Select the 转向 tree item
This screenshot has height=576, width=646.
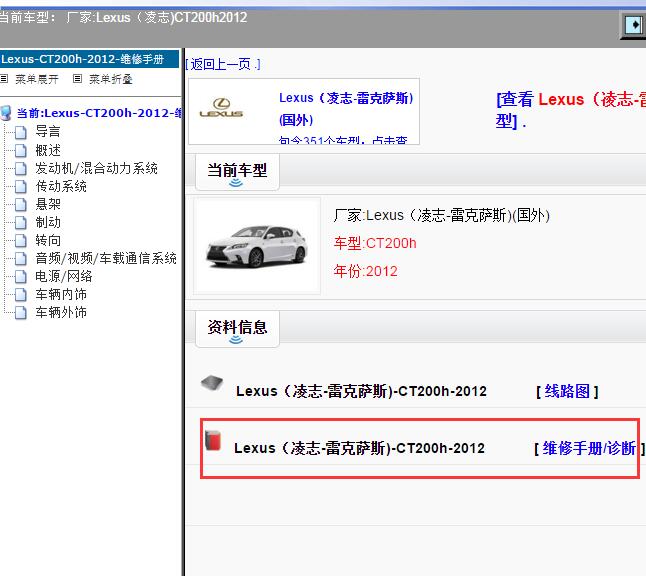(x=48, y=240)
